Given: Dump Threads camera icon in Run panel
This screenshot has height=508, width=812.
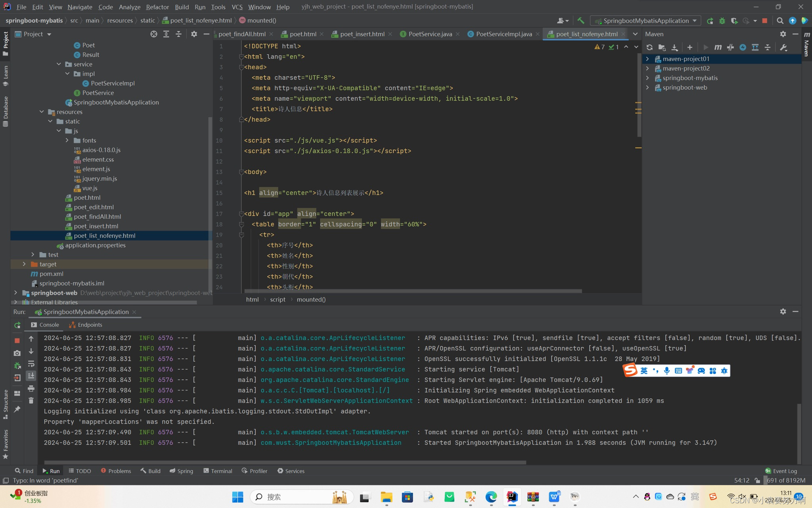Looking at the screenshot, I should (x=17, y=353).
